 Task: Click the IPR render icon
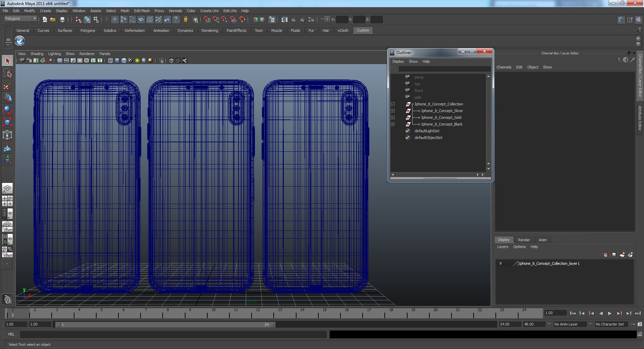tap(303, 19)
